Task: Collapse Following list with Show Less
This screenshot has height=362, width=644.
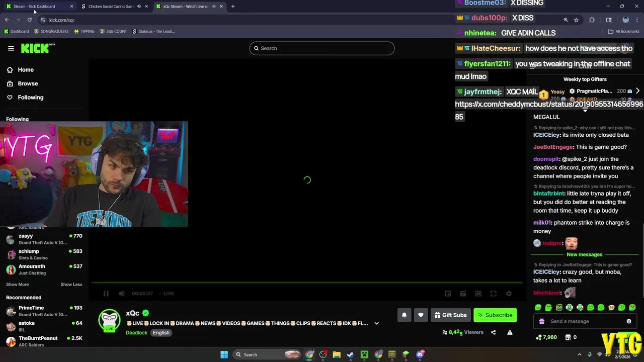Action: pyautogui.click(x=71, y=285)
